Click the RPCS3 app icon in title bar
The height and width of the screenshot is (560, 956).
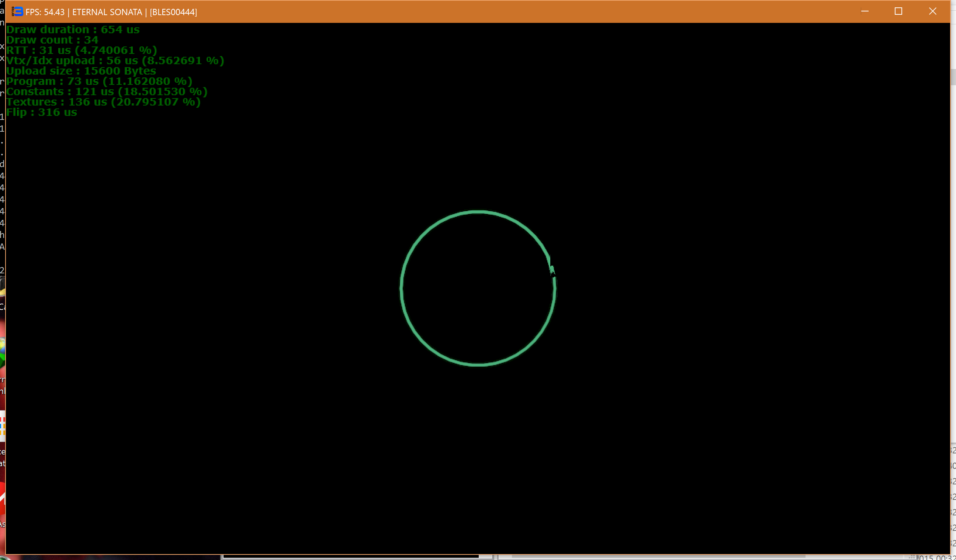coord(17,12)
